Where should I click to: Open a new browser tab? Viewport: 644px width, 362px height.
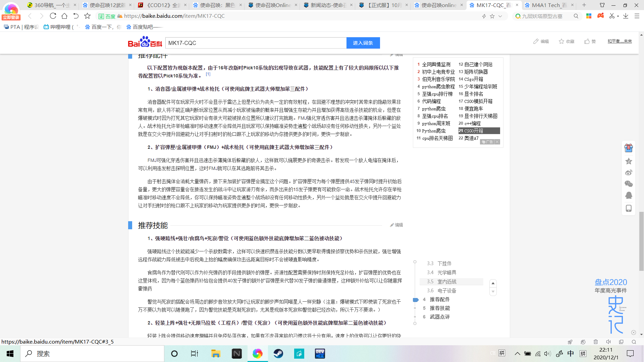click(584, 5)
